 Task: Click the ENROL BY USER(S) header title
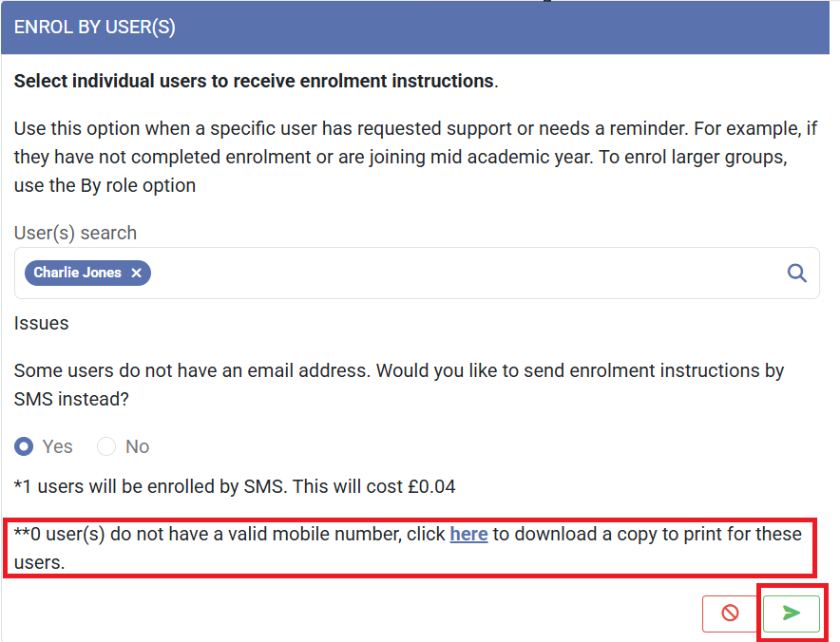[x=94, y=28]
